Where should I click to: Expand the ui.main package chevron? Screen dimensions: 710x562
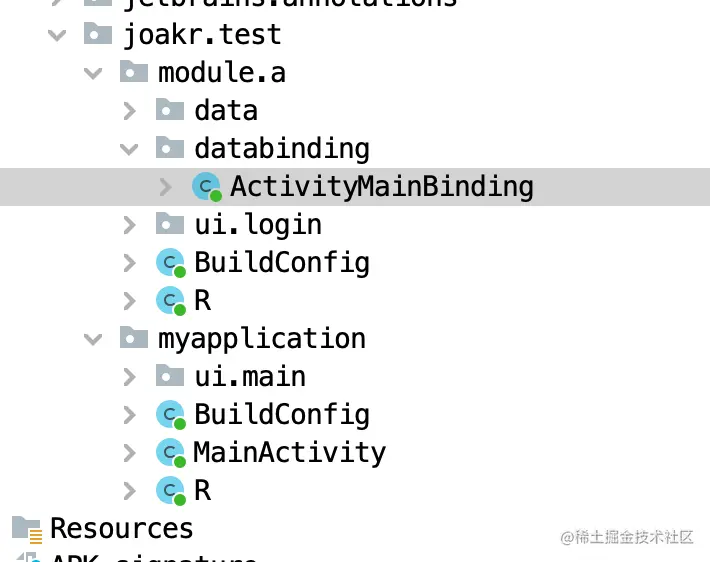(130, 377)
